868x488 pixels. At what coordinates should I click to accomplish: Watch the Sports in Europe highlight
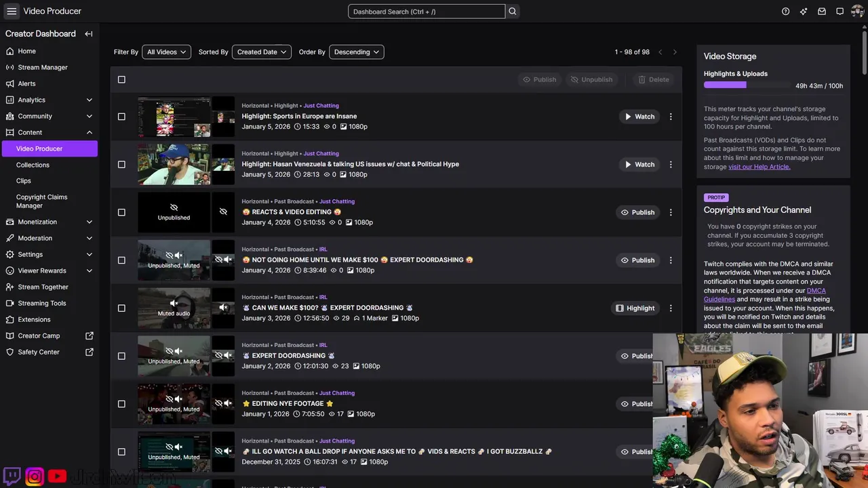[x=639, y=117]
